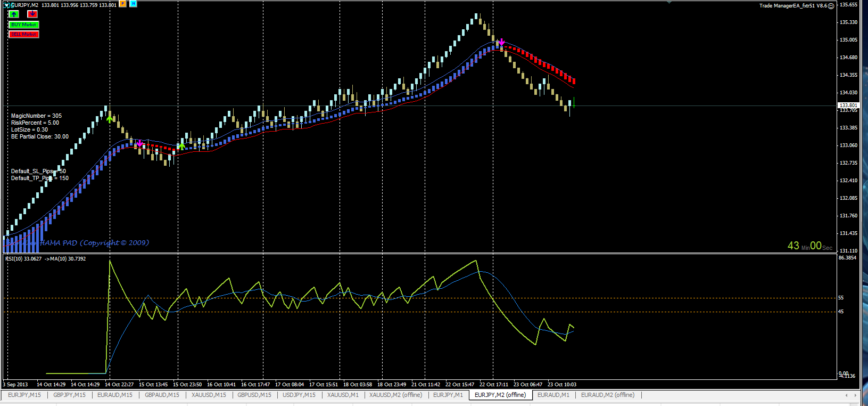This screenshot has height=406, width=868.
Task: Click the 86.3854 RSI scale value
Action: click(848, 257)
